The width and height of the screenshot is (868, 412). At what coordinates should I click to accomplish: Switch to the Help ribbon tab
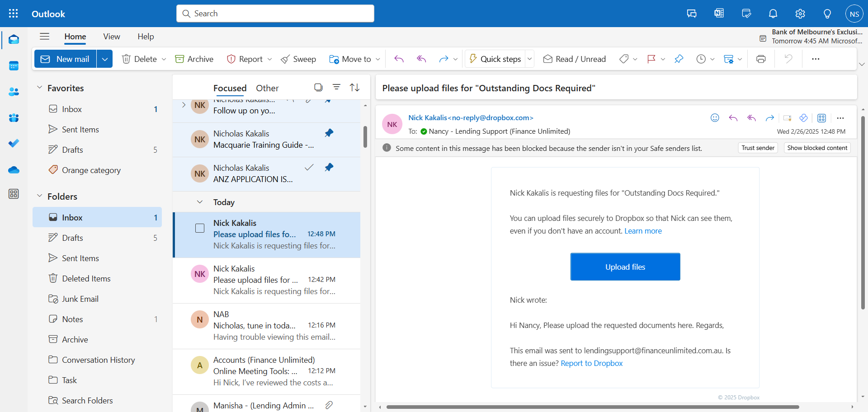click(146, 37)
